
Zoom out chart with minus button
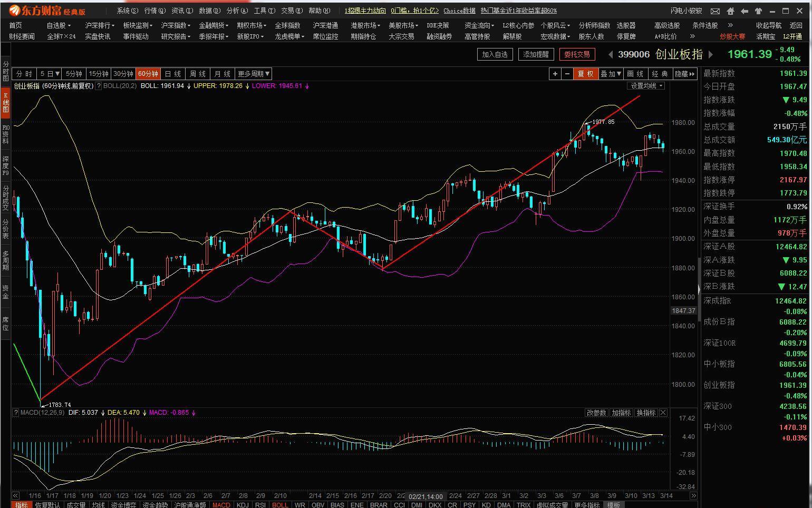(x=567, y=74)
